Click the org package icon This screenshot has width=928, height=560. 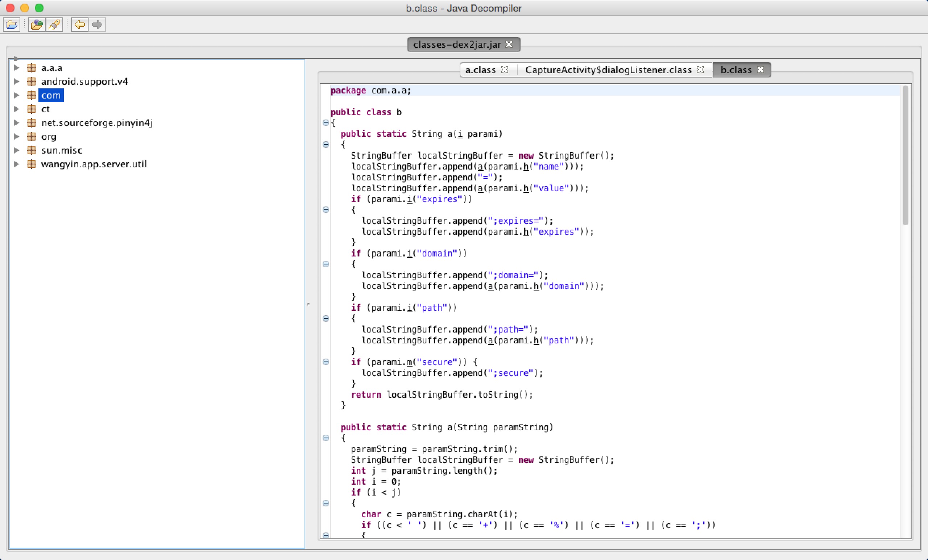pyautogui.click(x=32, y=136)
